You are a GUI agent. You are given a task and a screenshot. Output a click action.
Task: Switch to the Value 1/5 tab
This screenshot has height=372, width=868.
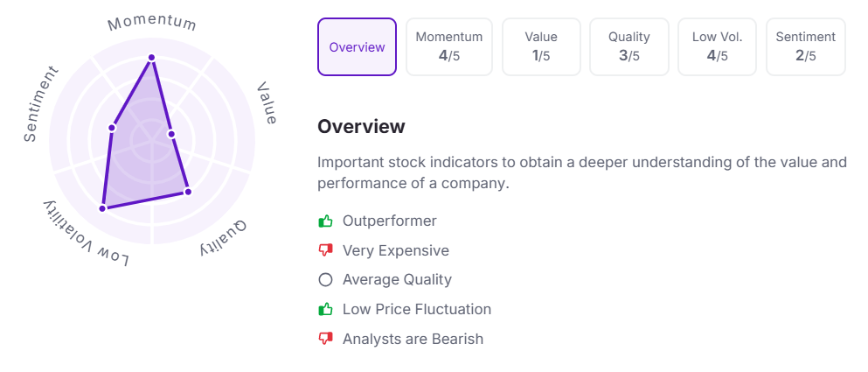pos(541,46)
